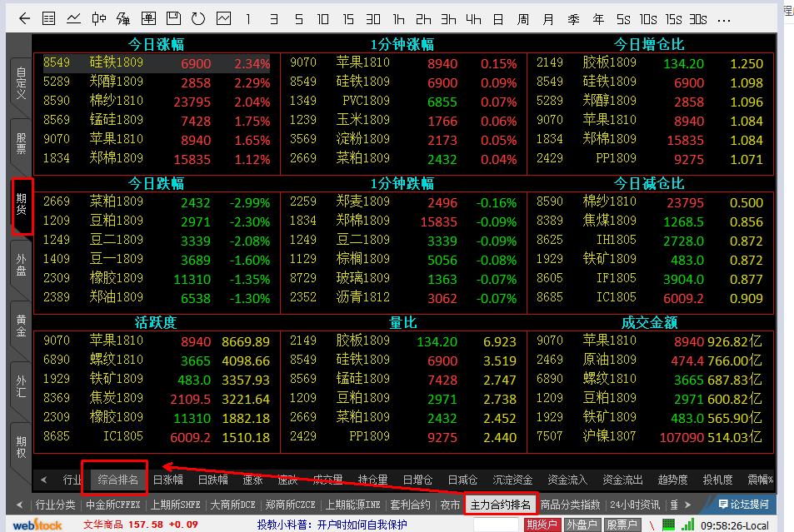Click the circular refresh icon
Screen dimensions: 794x532
click(198, 18)
